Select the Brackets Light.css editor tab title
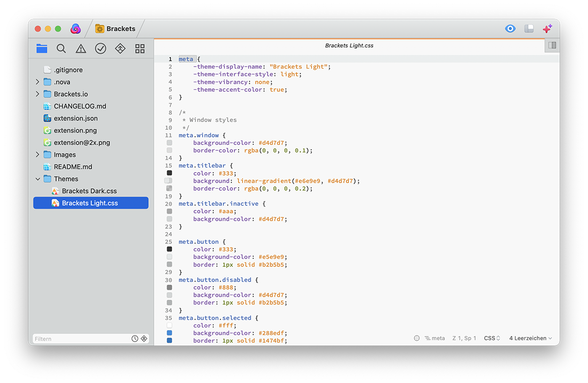The image size is (588, 383). coord(349,45)
